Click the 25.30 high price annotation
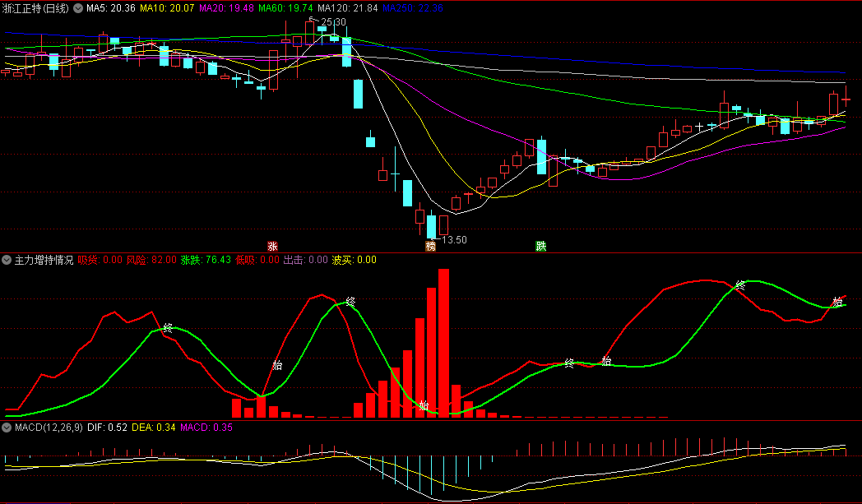 [333, 22]
